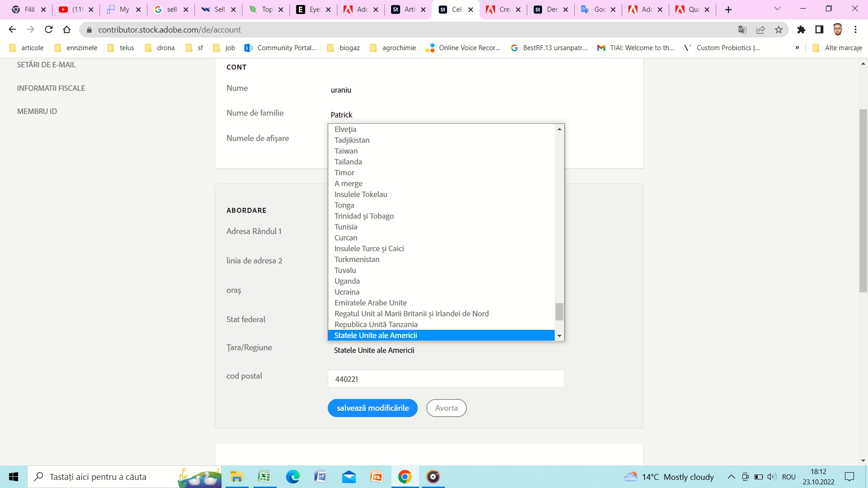The width and height of the screenshot is (868, 488).
Task: Open the Chrome extensions puzzle icon
Action: [801, 30]
